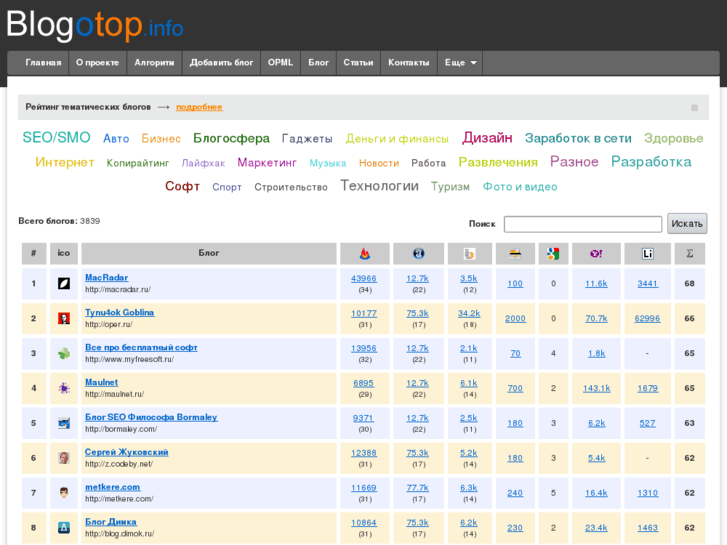
Task: Sort by the LiveInternet Li icon column
Action: (647, 253)
